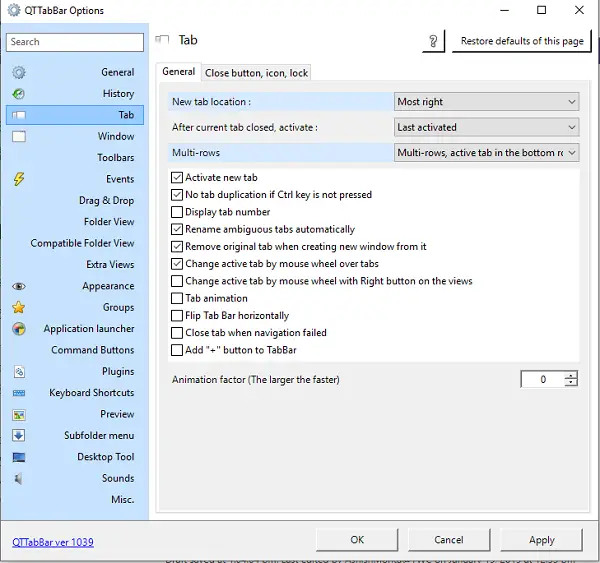Image resolution: width=600 pixels, height=563 pixels.
Task: Open the Folder View settings page
Action: 75,222
